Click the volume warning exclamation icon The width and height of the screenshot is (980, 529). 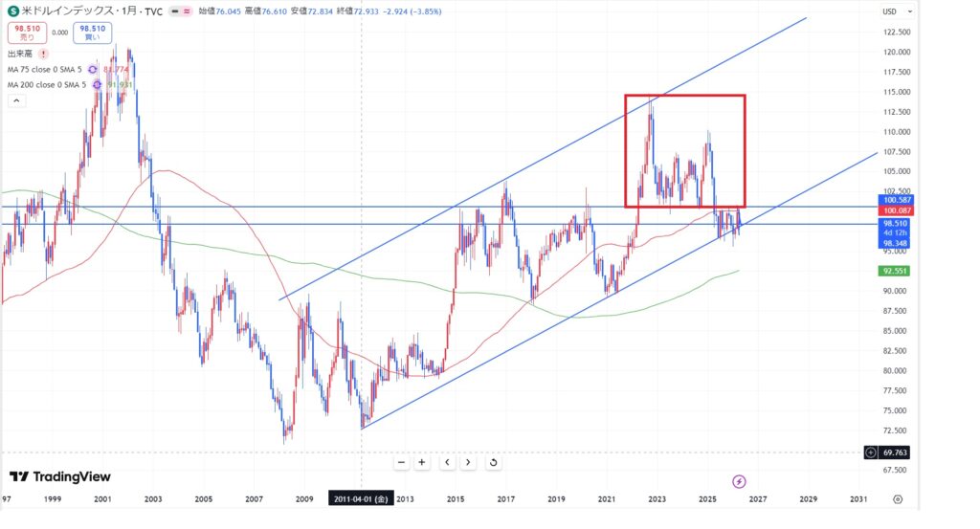click(43, 54)
